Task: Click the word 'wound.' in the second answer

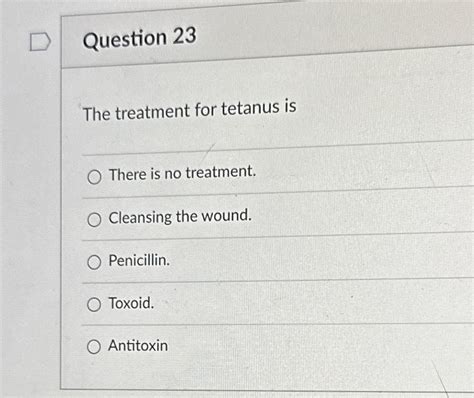Action: (x=226, y=215)
